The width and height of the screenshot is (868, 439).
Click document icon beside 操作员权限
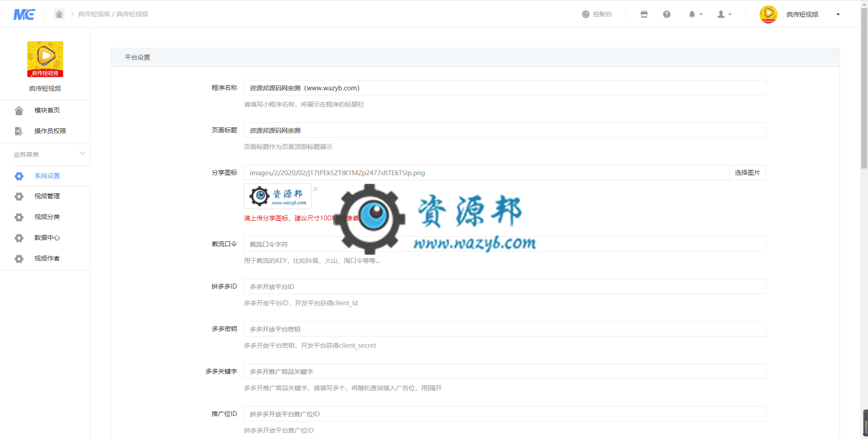pyautogui.click(x=19, y=131)
